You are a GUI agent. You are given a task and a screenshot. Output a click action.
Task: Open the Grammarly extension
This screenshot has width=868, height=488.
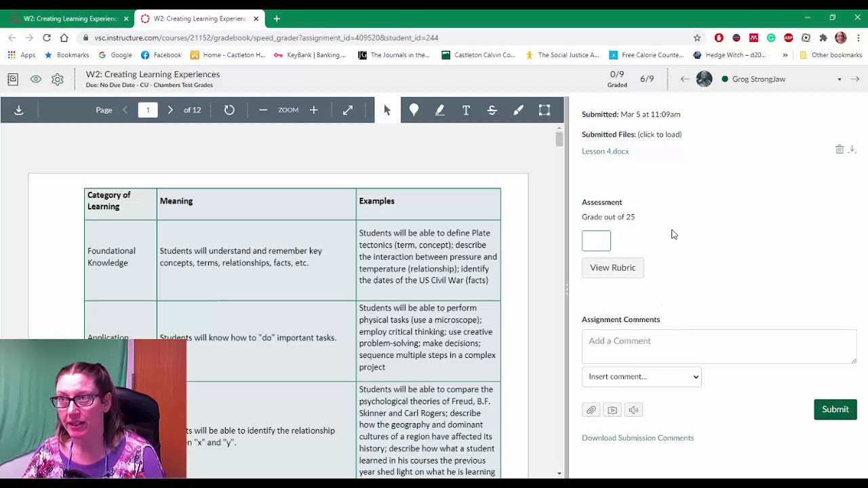click(x=771, y=38)
